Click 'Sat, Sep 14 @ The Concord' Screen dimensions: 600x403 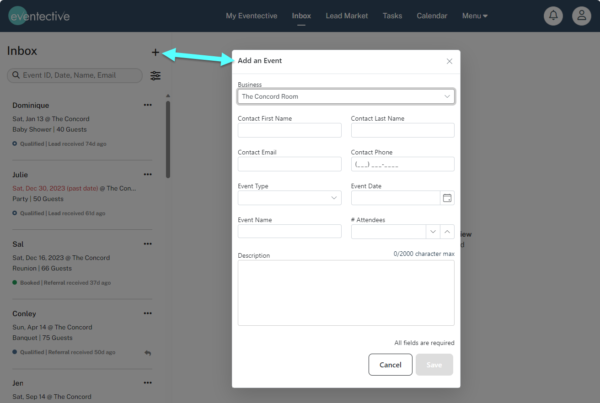pyautogui.click(x=52, y=396)
